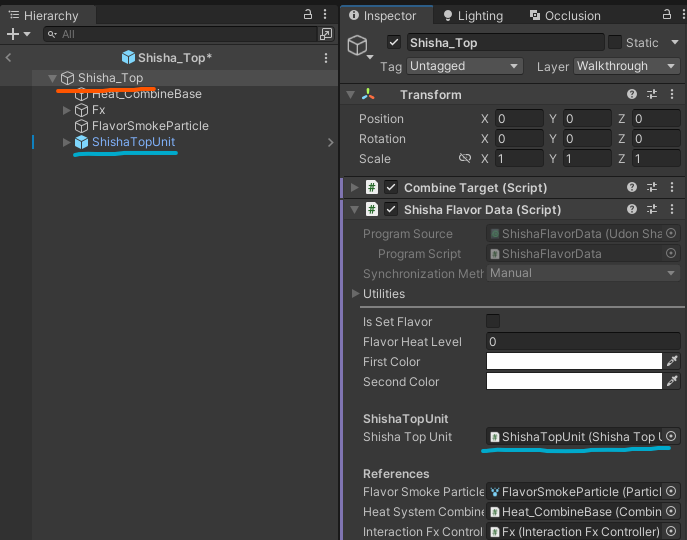This screenshot has height=540, width=687.
Task: Open Combine Target help icon
Action: pos(631,188)
